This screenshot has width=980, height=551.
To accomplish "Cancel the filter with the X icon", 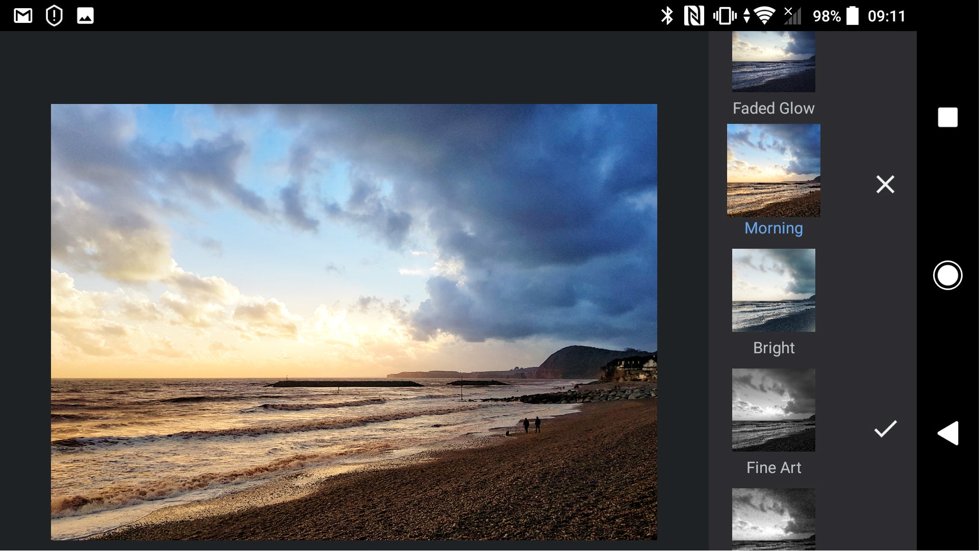I will point(886,184).
